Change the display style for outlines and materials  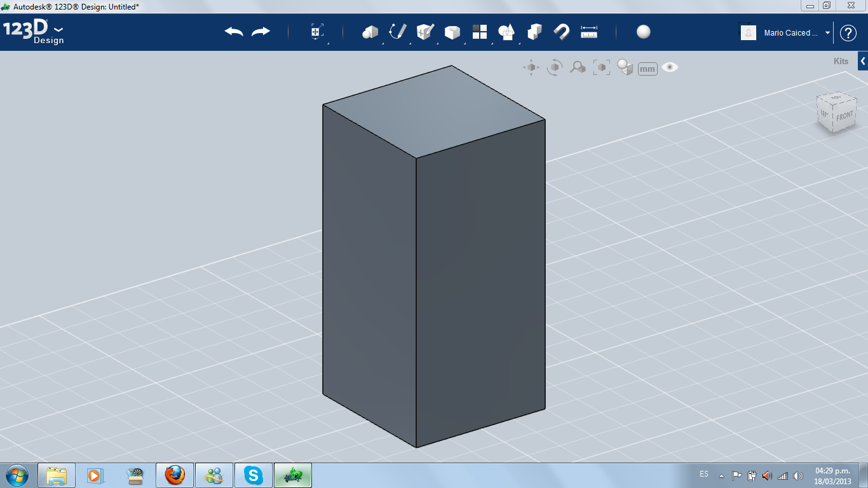[x=625, y=67]
